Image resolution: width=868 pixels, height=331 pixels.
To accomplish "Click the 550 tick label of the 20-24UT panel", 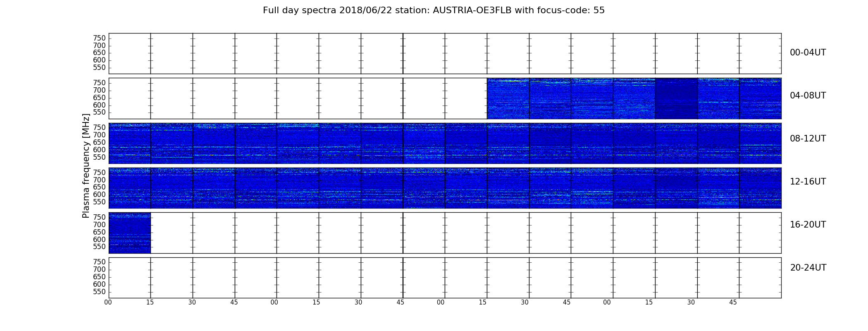I will (99, 292).
